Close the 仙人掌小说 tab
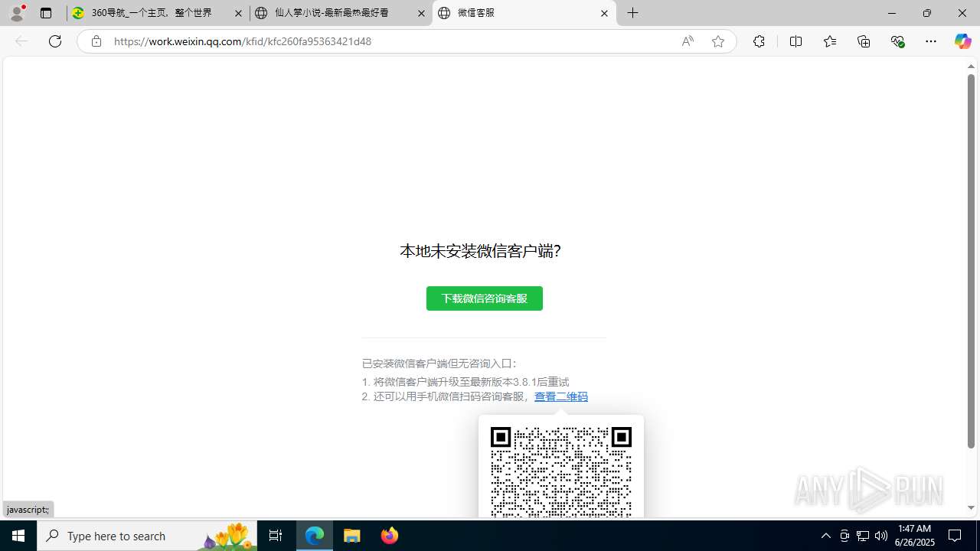 coord(421,13)
